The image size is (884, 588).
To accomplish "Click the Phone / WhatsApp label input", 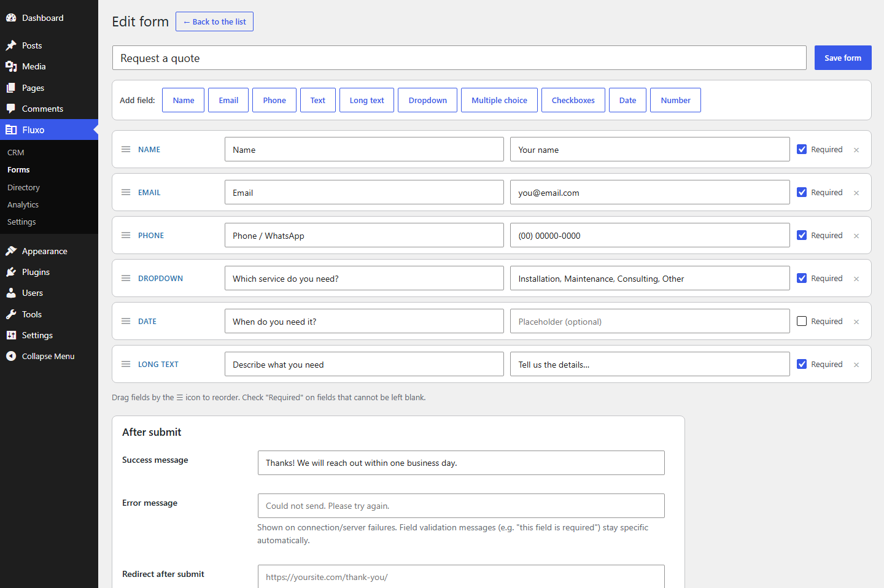I will (x=364, y=235).
